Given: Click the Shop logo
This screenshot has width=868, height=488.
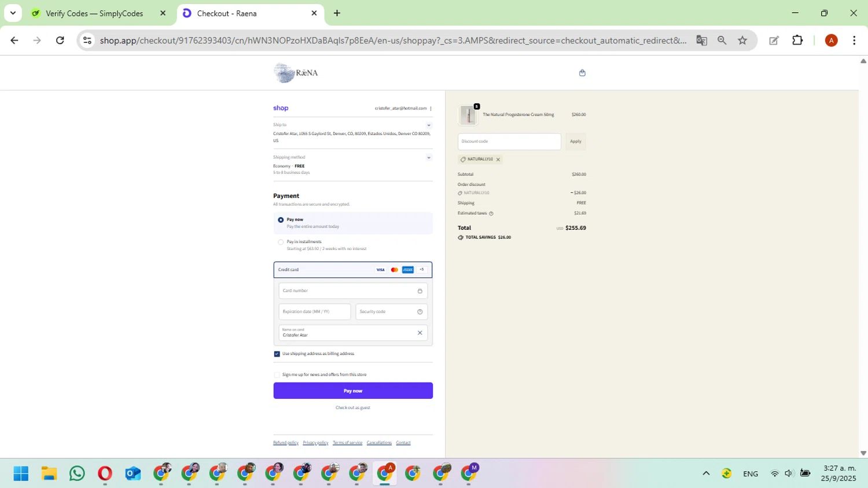Looking at the screenshot, I should coord(281,108).
